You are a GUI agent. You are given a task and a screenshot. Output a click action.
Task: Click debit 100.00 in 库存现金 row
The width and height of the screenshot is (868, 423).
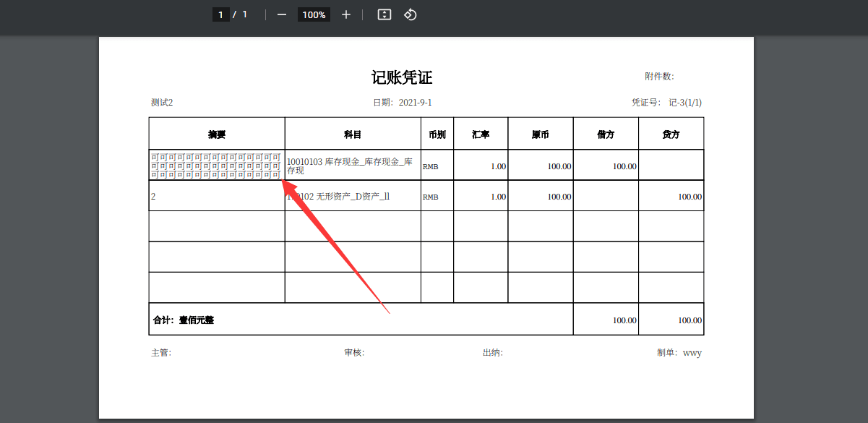(x=624, y=166)
